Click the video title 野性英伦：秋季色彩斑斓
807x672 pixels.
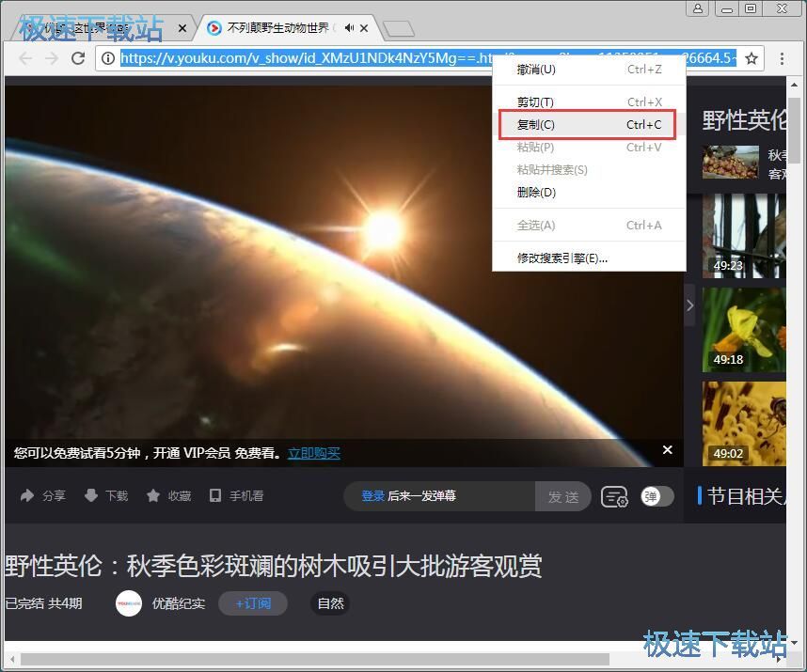[274, 566]
